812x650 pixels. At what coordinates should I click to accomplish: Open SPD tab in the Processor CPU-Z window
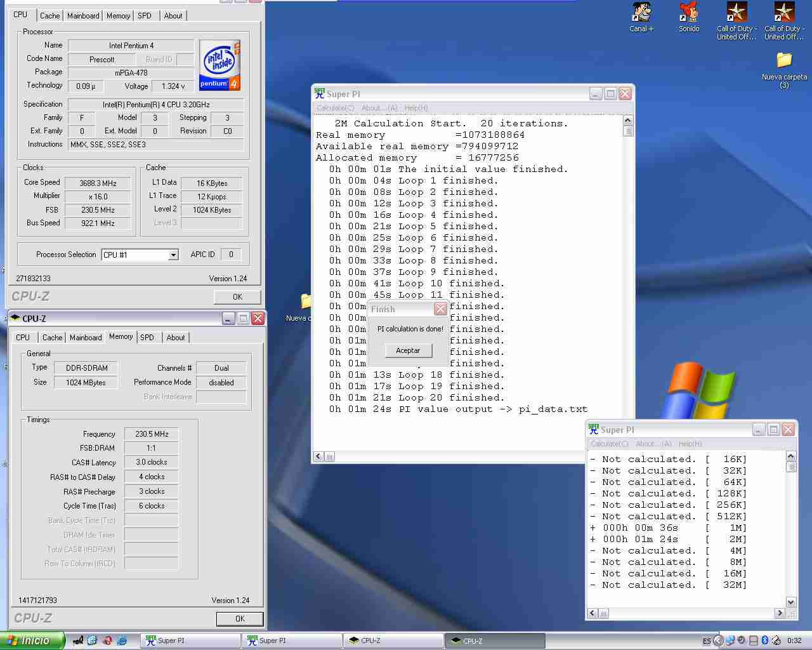pyautogui.click(x=145, y=16)
